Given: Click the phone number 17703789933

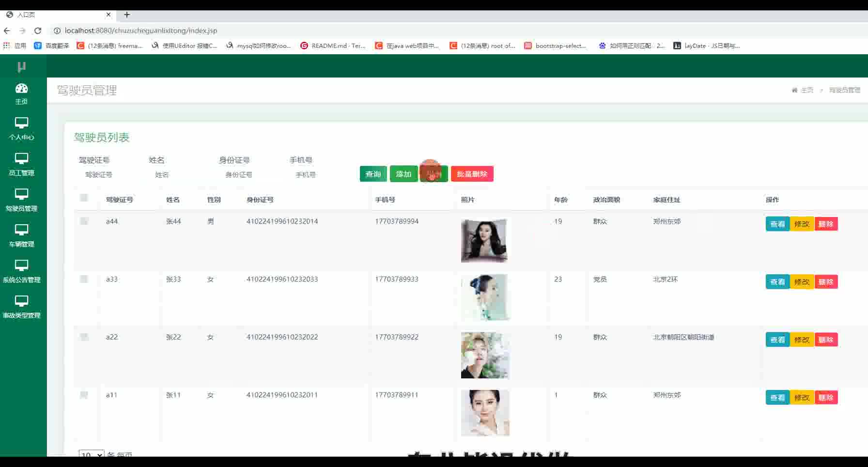Looking at the screenshot, I should click(x=397, y=279).
